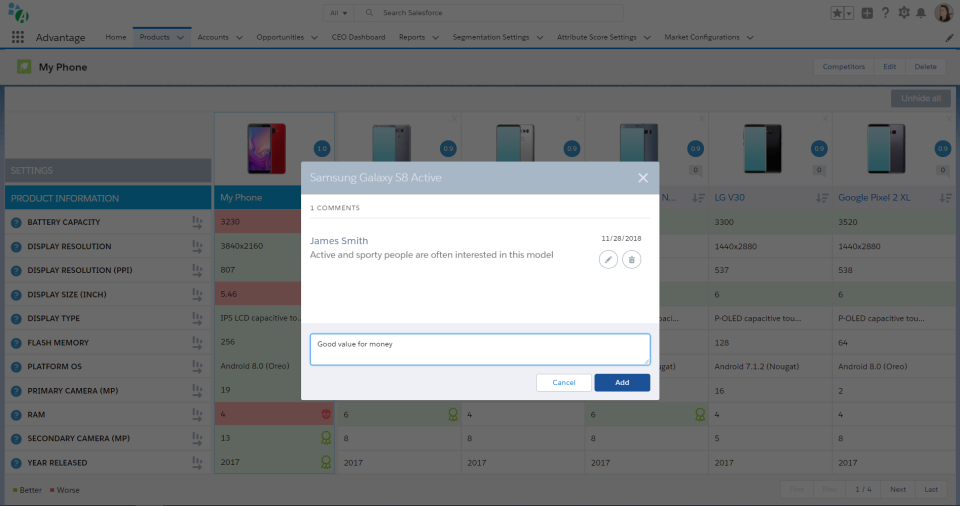Click the 1.0 score badge on My Phone
Image resolution: width=960 pixels, height=506 pixels.
click(x=322, y=149)
